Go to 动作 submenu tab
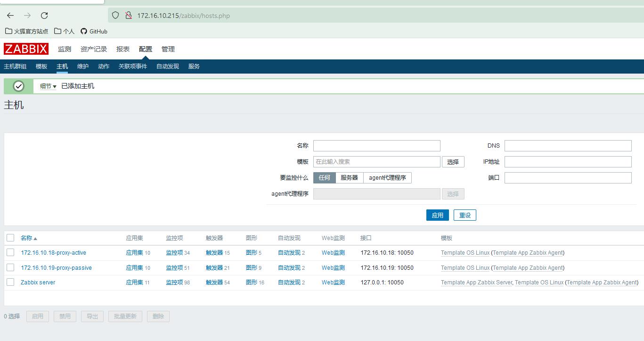This screenshot has width=644, height=341. (x=104, y=67)
